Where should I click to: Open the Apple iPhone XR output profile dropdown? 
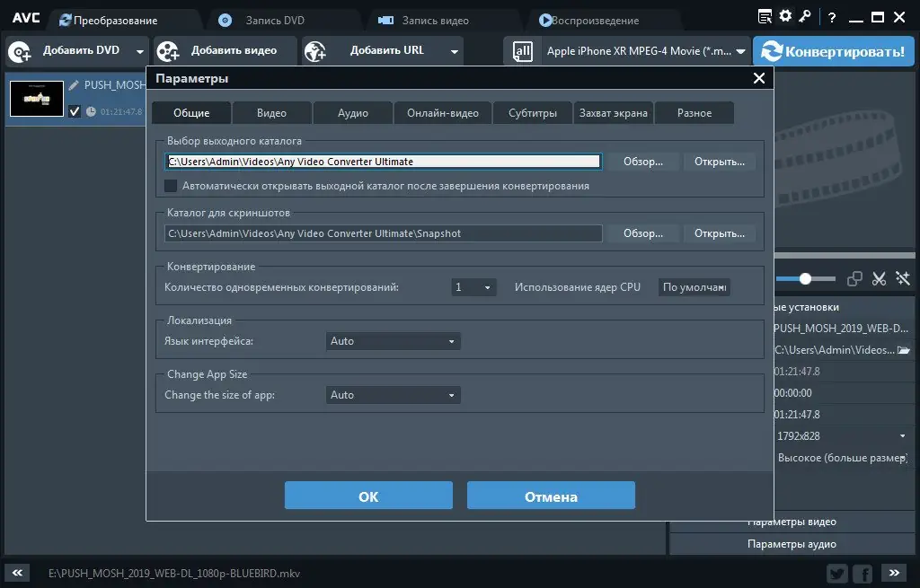pos(740,51)
